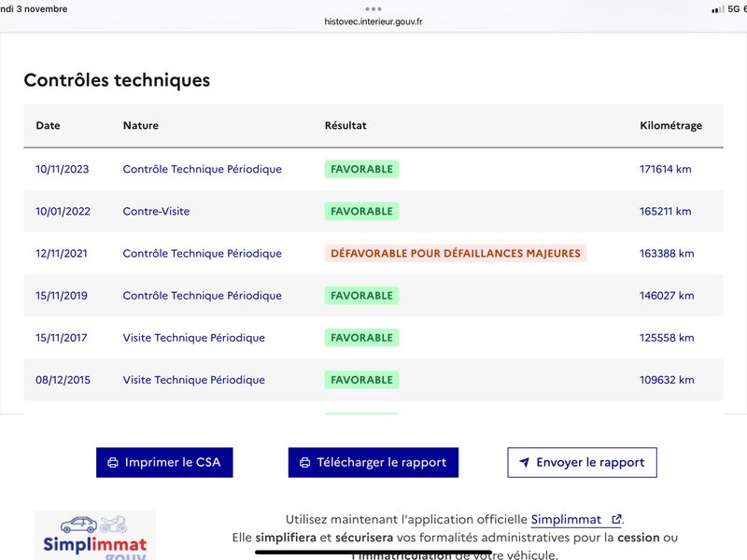This screenshot has height=560, width=747.
Task: Click the Résultat column header
Action: click(x=345, y=125)
